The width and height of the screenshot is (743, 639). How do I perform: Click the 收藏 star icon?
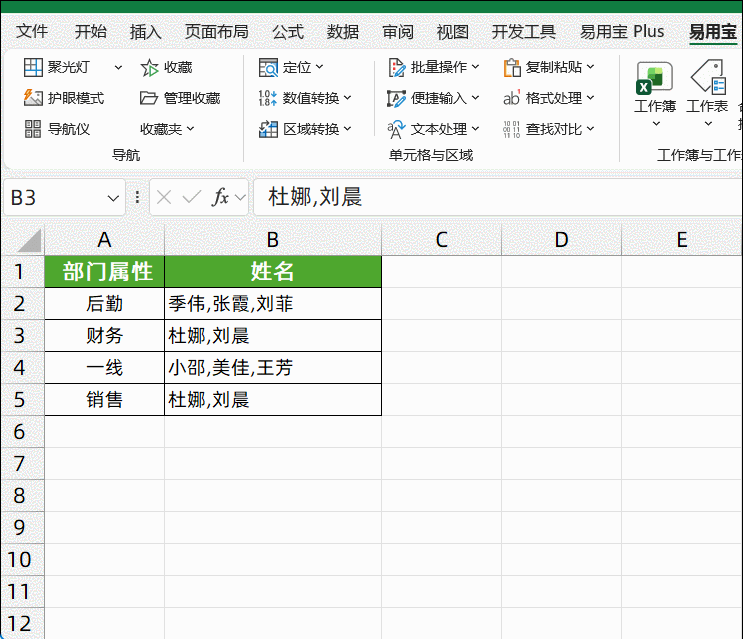coord(149,68)
